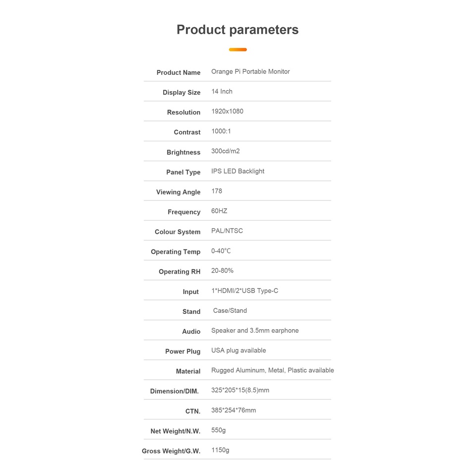Screen dimensions: 476x476
Task: Click the orange accent bar under the heading
Action: pyautogui.click(x=238, y=50)
